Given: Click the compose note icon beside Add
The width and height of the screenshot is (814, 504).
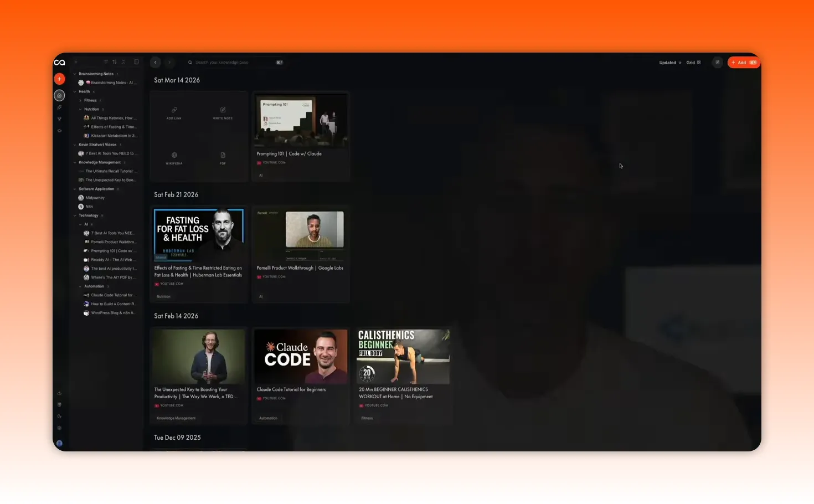Looking at the screenshot, I should point(718,63).
